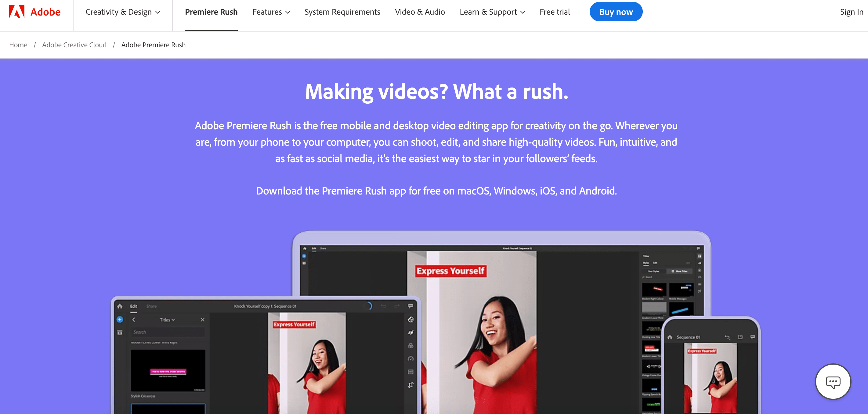Open System Requirements page
Image resolution: width=868 pixels, height=414 pixels.
tap(342, 12)
